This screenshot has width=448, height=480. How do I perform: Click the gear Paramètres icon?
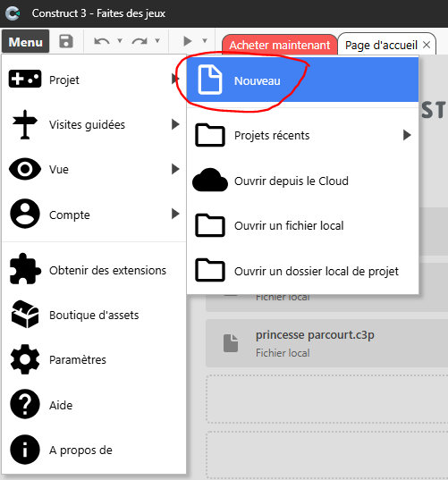tap(25, 359)
